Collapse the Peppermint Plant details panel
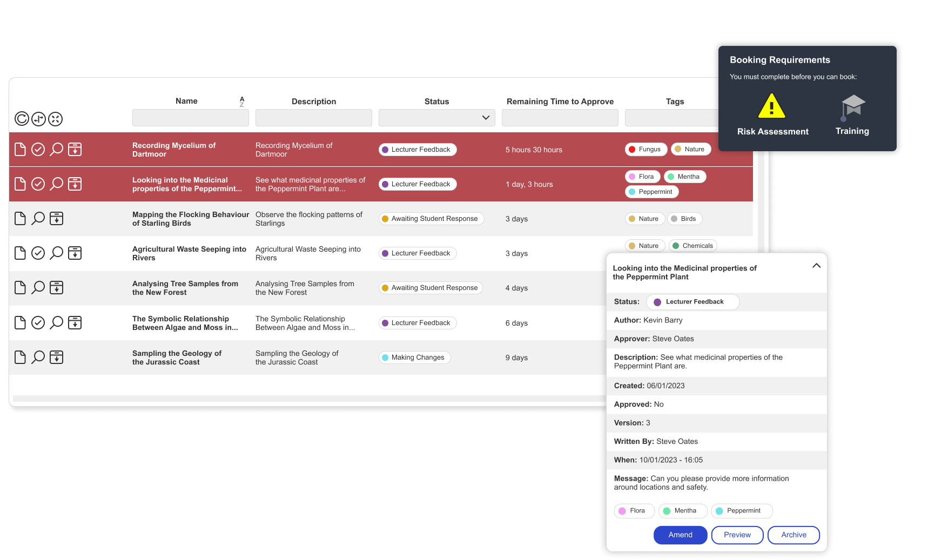This screenshot has height=560, width=928. [x=816, y=266]
